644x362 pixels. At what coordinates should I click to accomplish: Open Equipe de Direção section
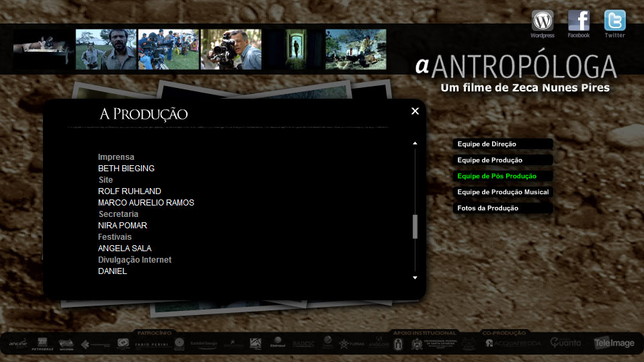click(x=503, y=144)
